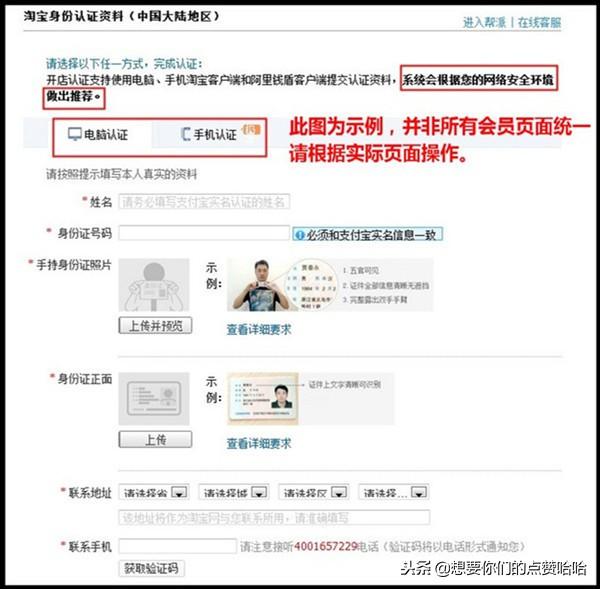Click the 上传并预览 button
Image resolution: width=600 pixels, height=589 pixels.
155,326
